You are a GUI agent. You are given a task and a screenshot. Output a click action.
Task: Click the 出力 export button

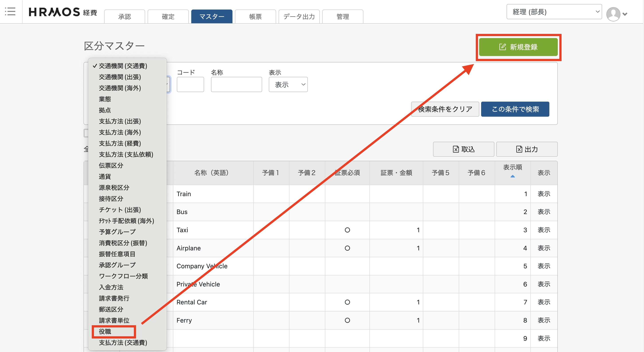point(527,149)
